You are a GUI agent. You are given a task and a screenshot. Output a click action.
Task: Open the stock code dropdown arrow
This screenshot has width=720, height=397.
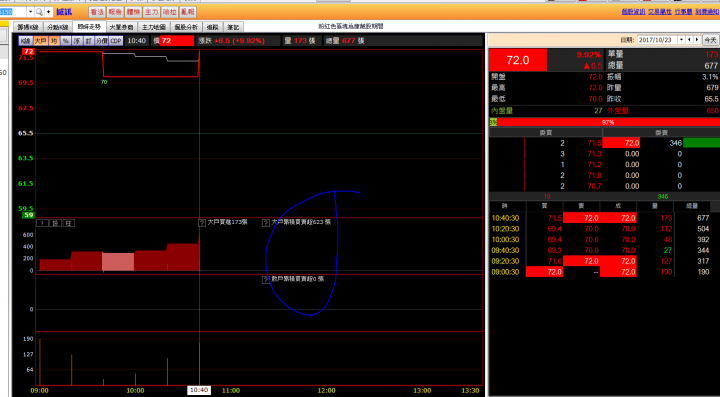[x=30, y=11]
